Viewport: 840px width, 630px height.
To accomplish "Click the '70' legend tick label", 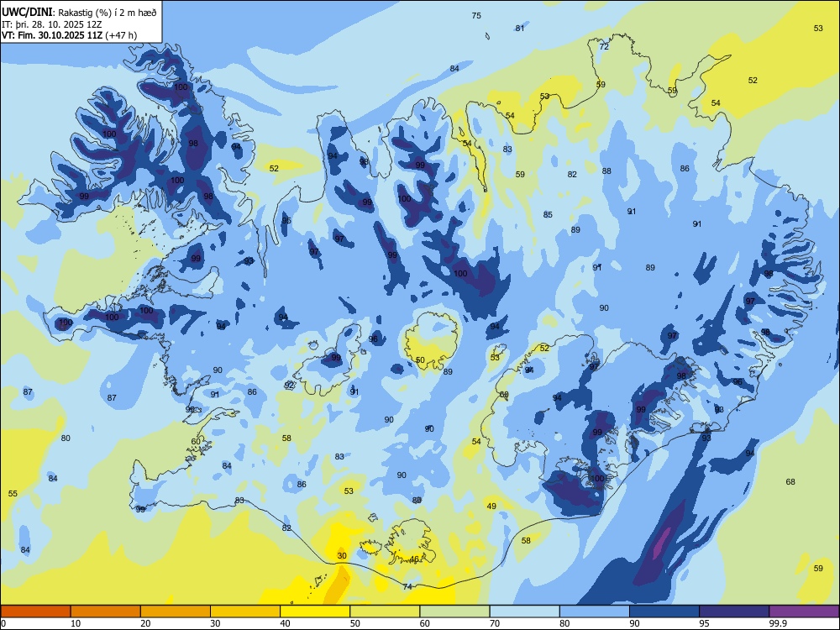I will click(x=495, y=623).
